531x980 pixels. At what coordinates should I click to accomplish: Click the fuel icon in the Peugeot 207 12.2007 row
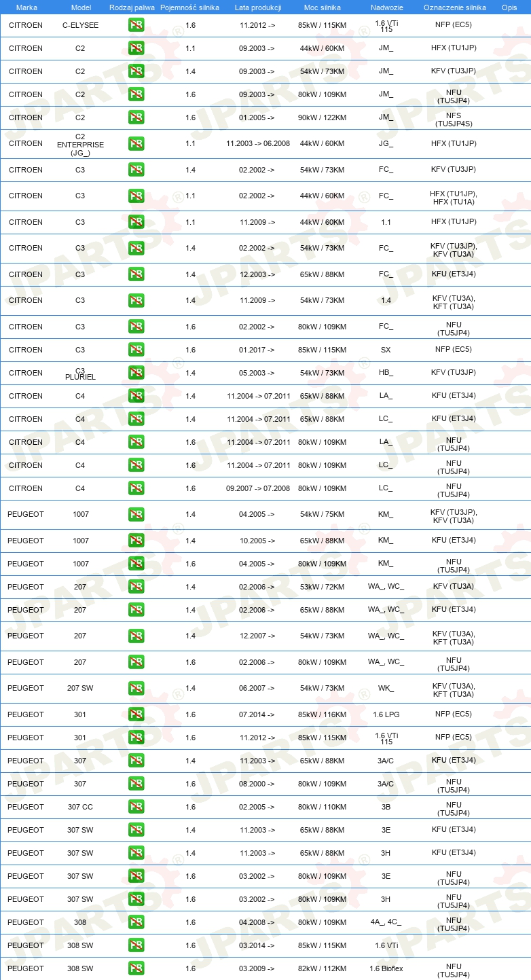(x=136, y=636)
